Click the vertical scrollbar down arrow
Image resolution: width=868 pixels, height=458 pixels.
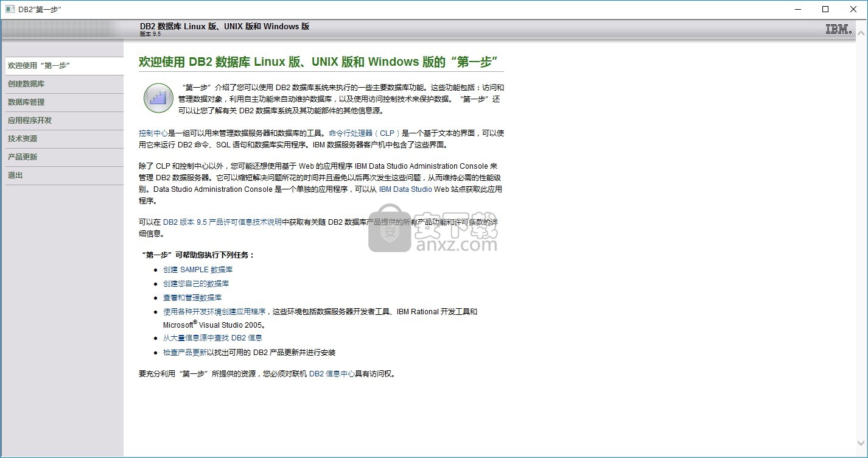pos(862,442)
